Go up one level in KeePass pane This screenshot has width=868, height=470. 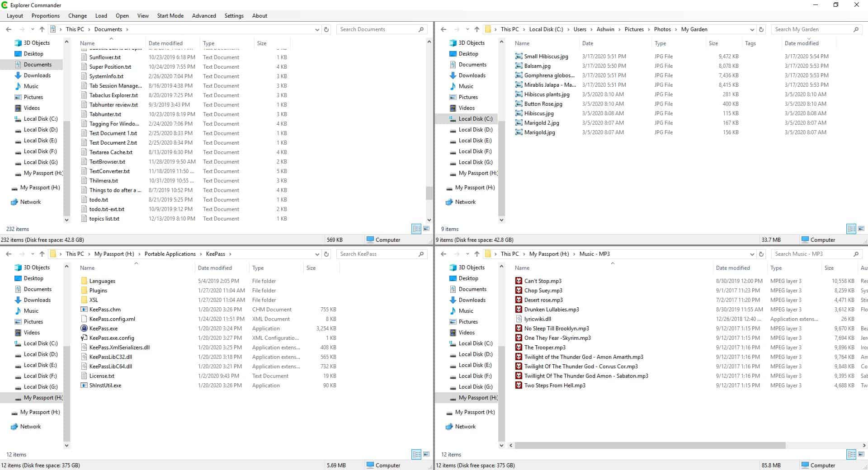[42, 254]
